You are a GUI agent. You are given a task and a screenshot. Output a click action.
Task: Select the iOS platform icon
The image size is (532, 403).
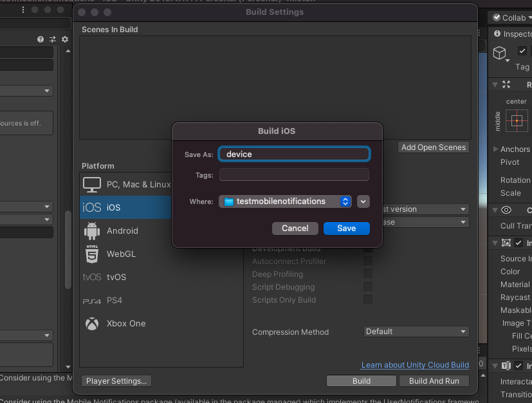[x=92, y=207]
